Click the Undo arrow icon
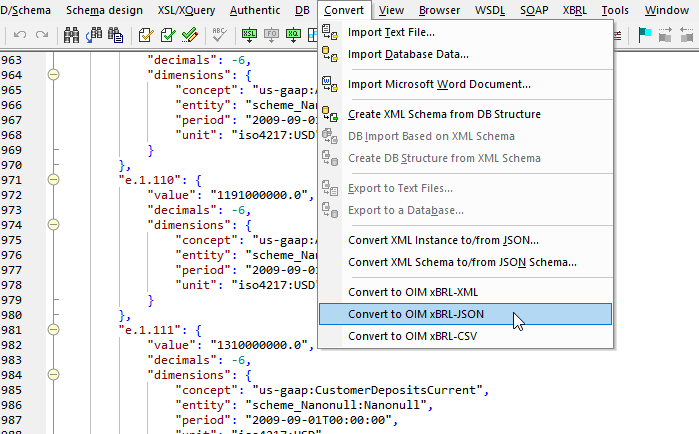The height and width of the screenshot is (434, 699). [20, 35]
